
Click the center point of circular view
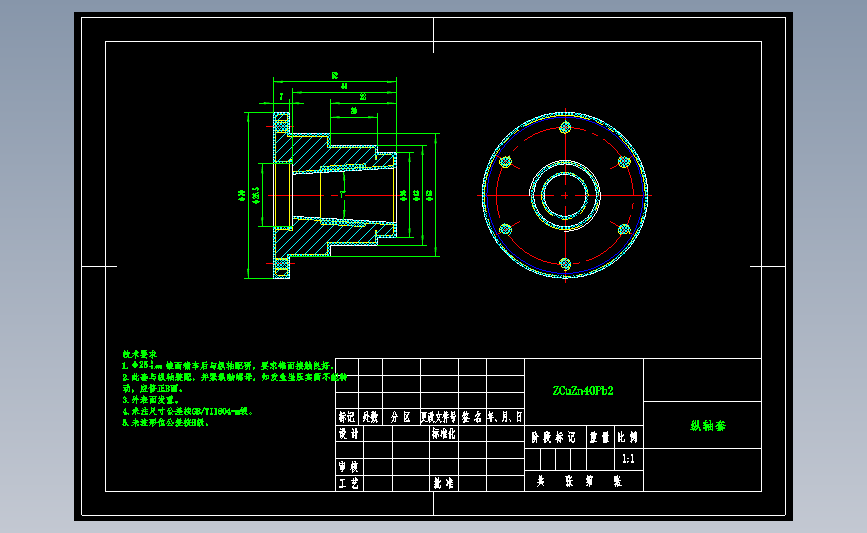coord(565,195)
